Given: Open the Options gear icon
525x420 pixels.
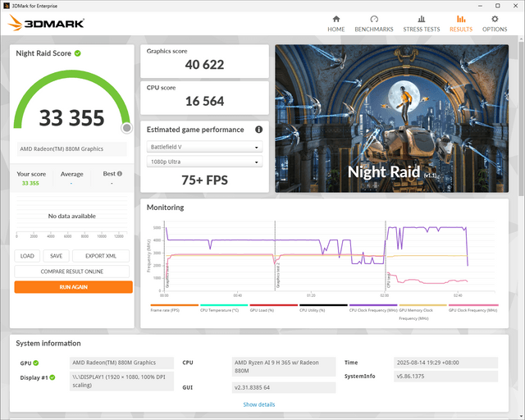Looking at the screenshot, I should [x=495, y=19].
